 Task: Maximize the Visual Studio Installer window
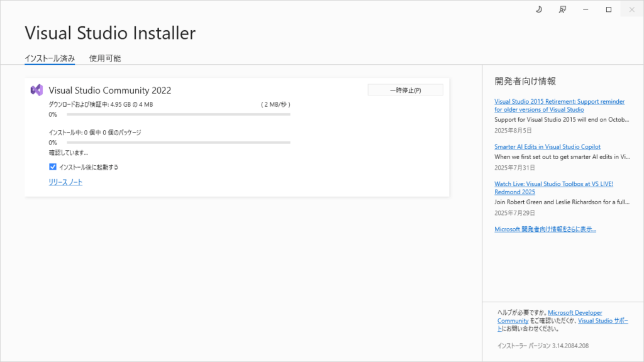609,9
